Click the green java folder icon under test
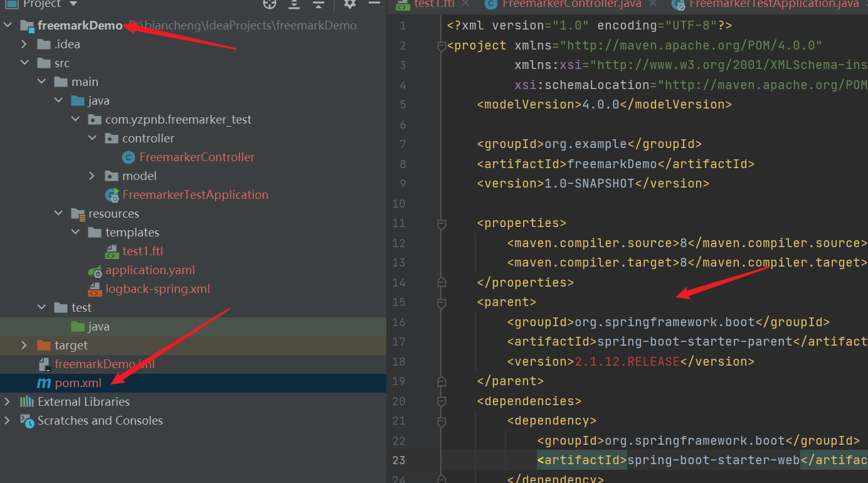Screen dimensions: 868x483 pos(78,327)
